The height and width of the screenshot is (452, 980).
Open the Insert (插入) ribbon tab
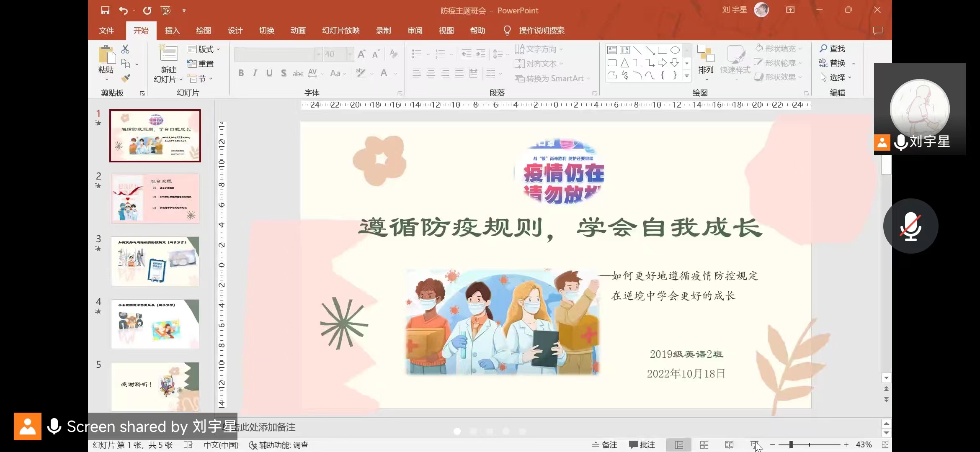coord(172,31)
